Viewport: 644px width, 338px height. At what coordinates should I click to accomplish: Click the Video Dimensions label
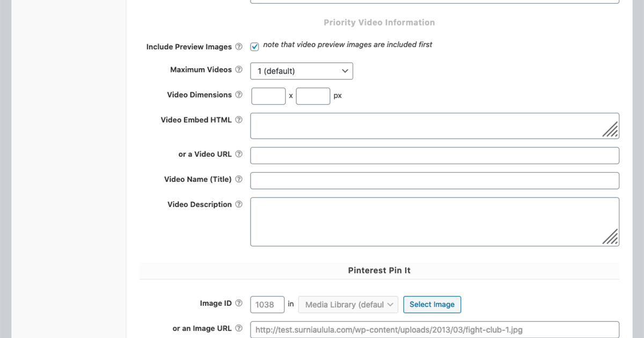pyautogui.click(x=200, y=95)
